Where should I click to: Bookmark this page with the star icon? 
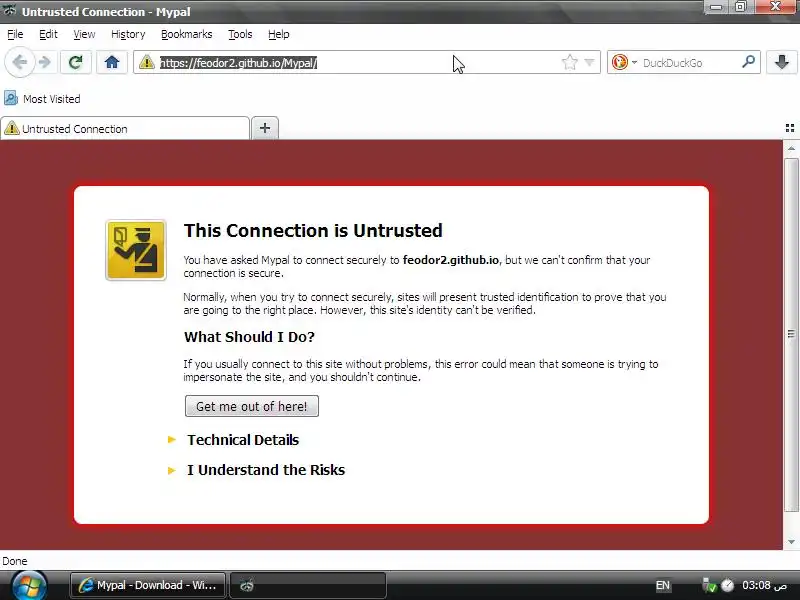click(x=569, y=62)
